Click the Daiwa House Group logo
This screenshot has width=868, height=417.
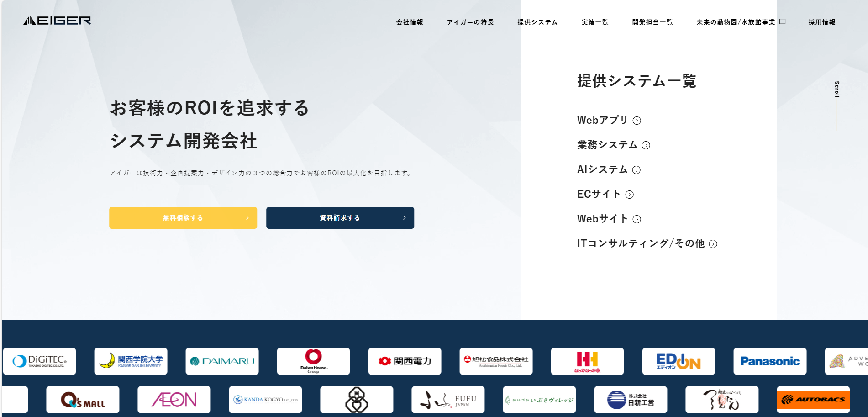click(313, 361)
